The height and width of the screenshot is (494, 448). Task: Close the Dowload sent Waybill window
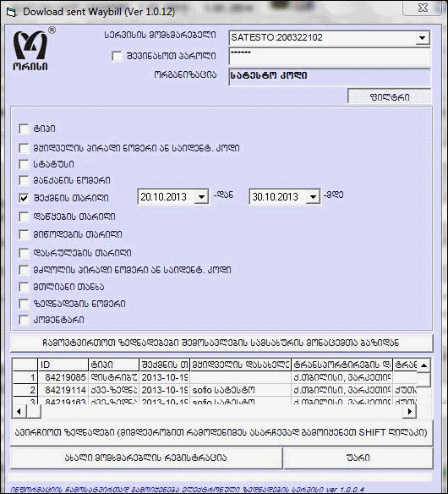click(423, 8)
